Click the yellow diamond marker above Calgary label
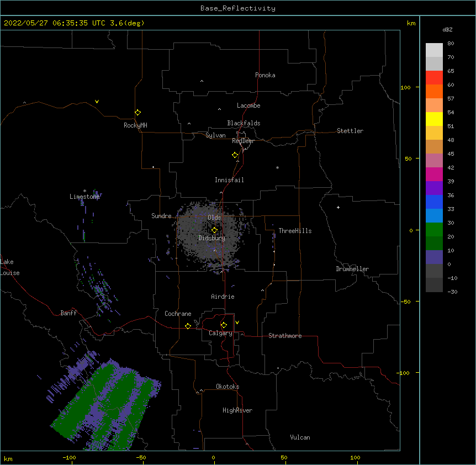Viewport: 476px width, 465px height. 224,325
